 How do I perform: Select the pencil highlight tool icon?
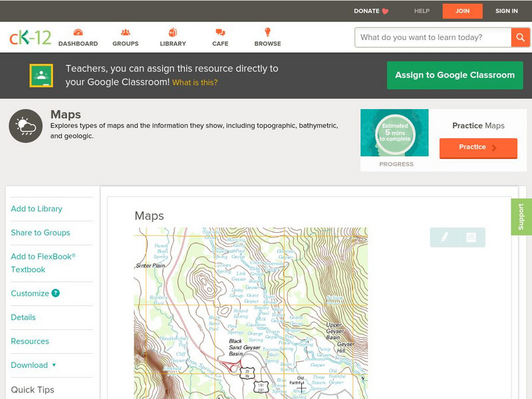coord(444,237)
